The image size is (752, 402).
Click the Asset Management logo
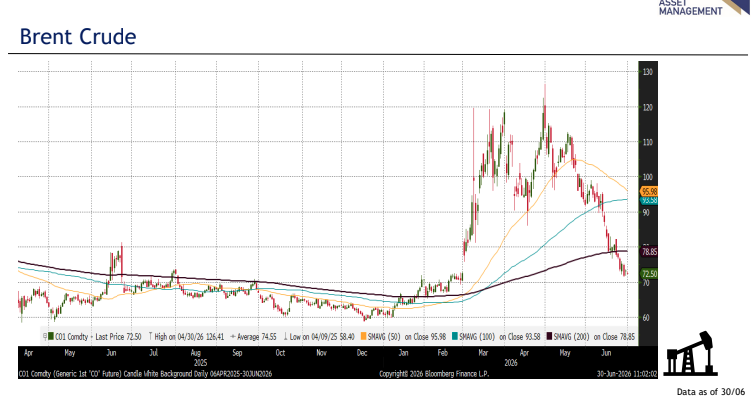click(x=702, y=8)
